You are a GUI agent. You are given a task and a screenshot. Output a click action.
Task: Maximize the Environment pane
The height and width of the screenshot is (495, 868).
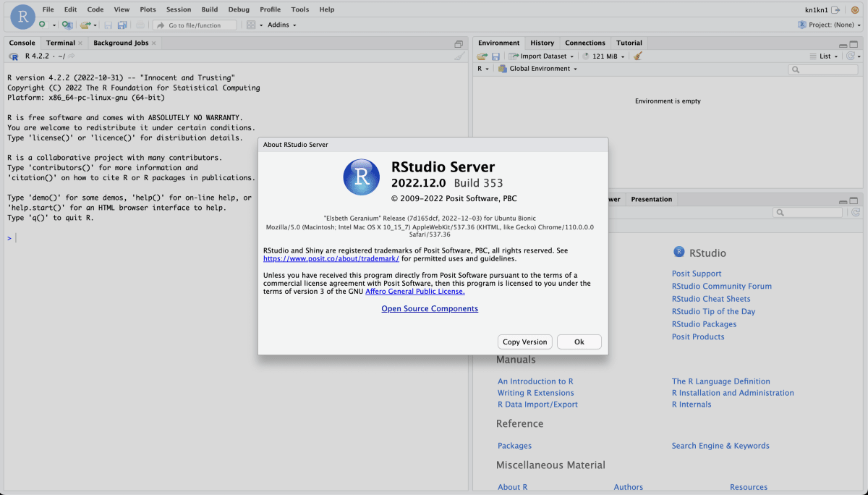pyautogui.click(x=855, y=44)
